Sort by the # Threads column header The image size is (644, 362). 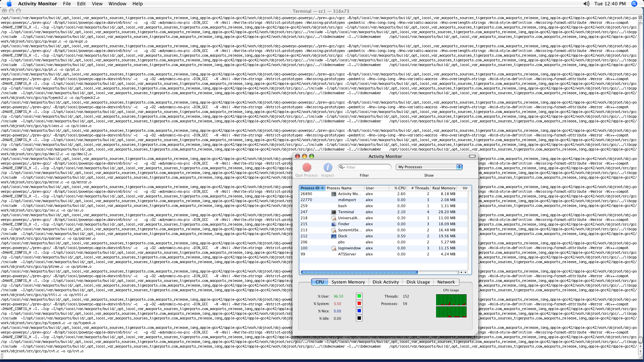tap(419, 188)
